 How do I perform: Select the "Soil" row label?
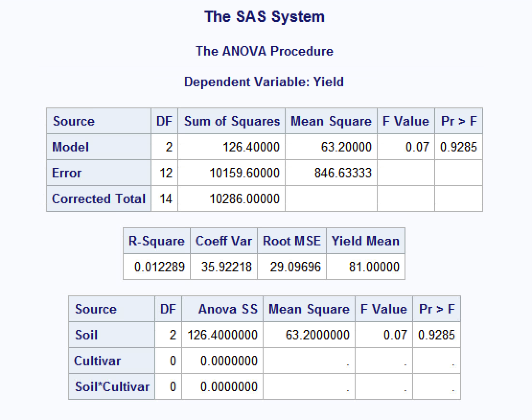[x=86, y=335]
